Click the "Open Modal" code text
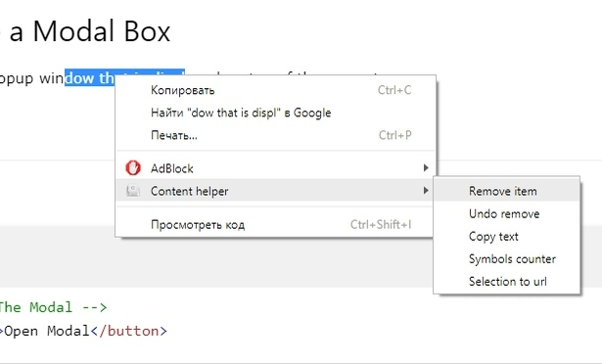Image resolution: width=602 pixels, height=364 pixels. coord(46,331)
